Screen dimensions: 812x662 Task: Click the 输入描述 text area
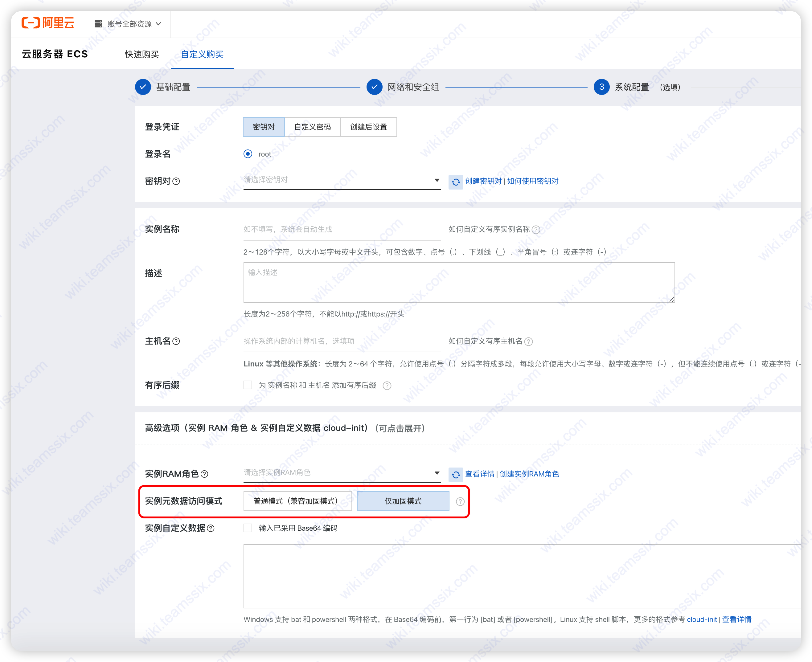point(459,283)
